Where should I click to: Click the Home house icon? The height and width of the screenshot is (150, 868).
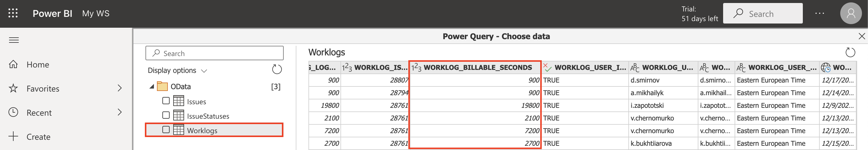pos(13,64)
